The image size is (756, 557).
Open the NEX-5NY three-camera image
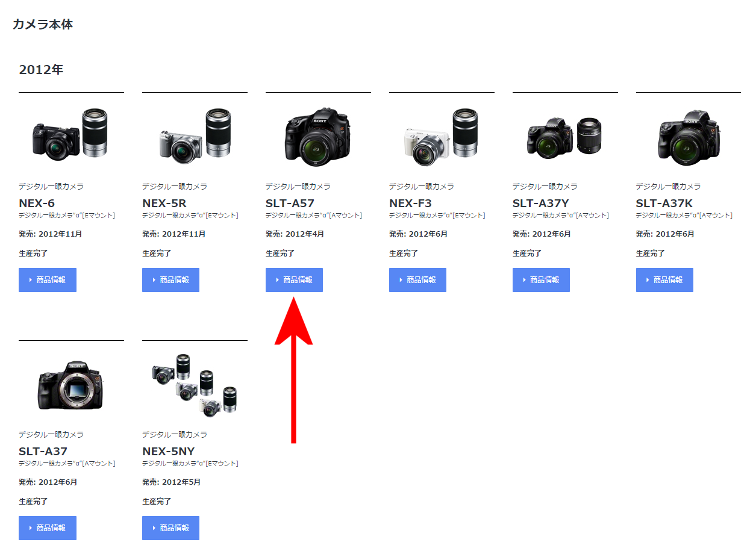click(195, 385)
